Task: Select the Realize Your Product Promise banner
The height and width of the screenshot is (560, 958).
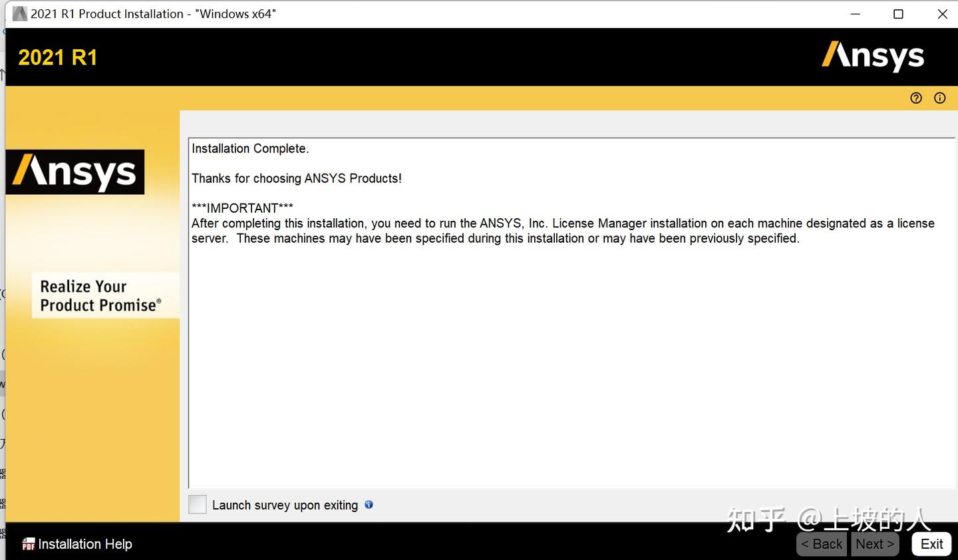Action: coord(104,295)
